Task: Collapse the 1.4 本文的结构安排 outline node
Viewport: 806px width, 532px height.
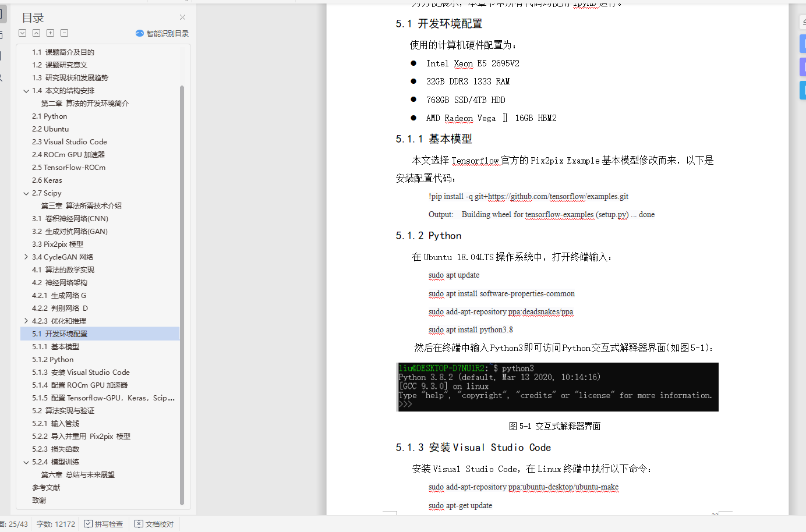Action: (26, 91)
